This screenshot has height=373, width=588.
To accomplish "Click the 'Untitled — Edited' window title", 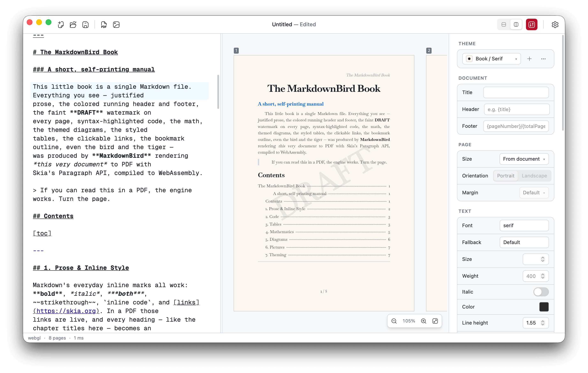I will 294,24.
